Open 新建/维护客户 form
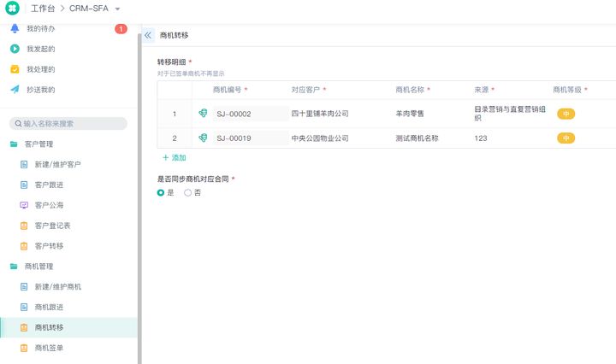Image resolution: width=616 pixels, height=364 pixels. tap(58, 164)
